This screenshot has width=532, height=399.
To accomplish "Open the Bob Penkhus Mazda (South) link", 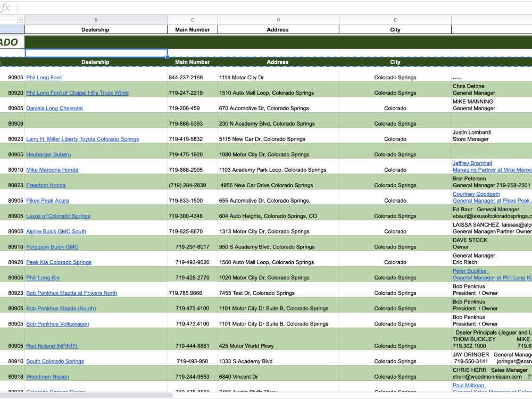I will click(61, 309).
